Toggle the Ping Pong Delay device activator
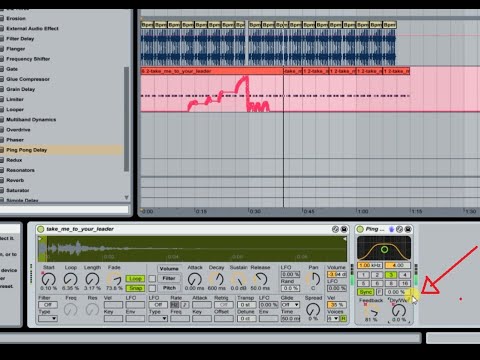480x360 pixels. coord(360,229)
